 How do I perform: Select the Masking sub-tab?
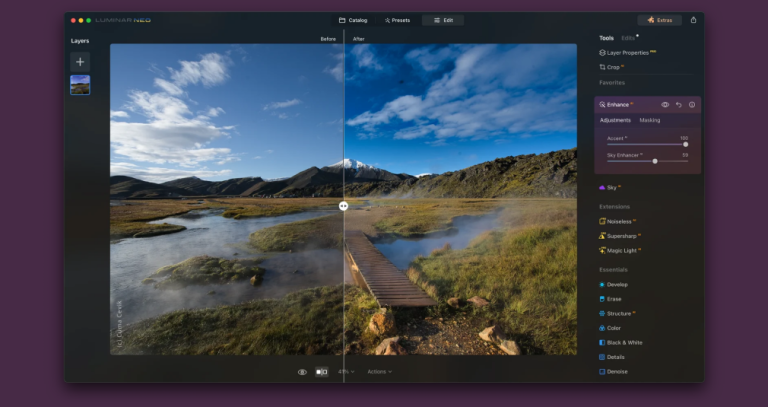tap(649, 120)
